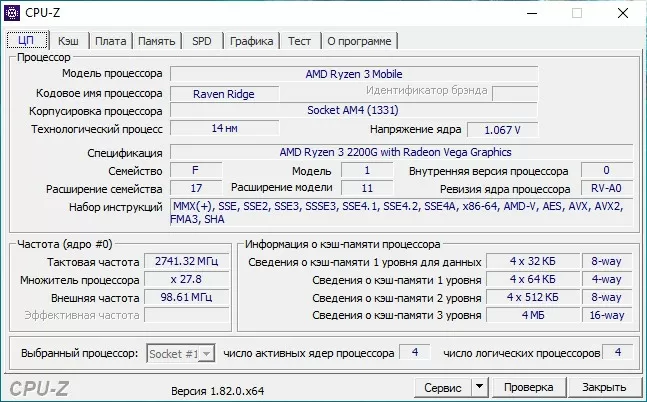Screen dimensions: 647x402
Task: Expand the Сервис button dropdown arrow
Action: coord(479,387)
